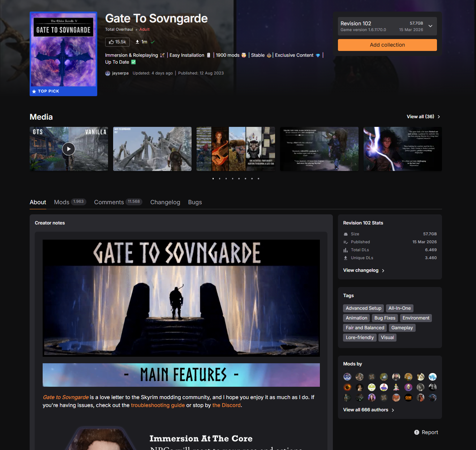Select the All-In-One tag
This screenshot has height=450, width=476.
(400, 308)
